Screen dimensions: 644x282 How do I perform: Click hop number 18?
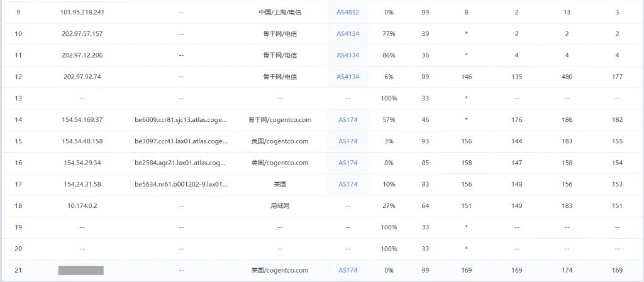pos(18,206)
